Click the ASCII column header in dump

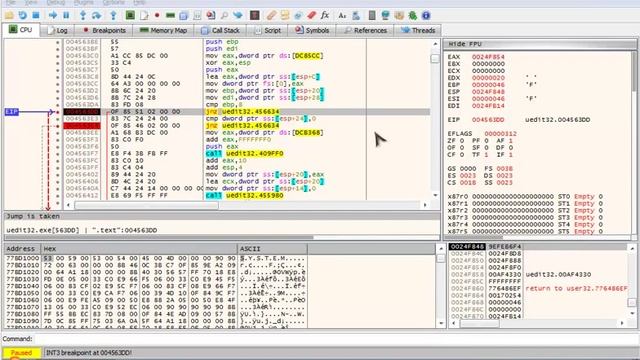[273, 249]
